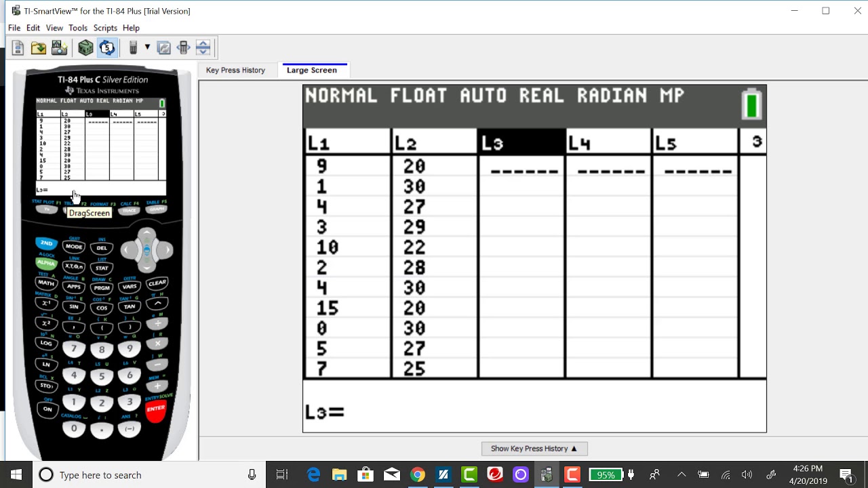The image size is (868, 488).
Task: Open the Task View taskbar button
Action: pyautogui.click(x=282, y=475)
